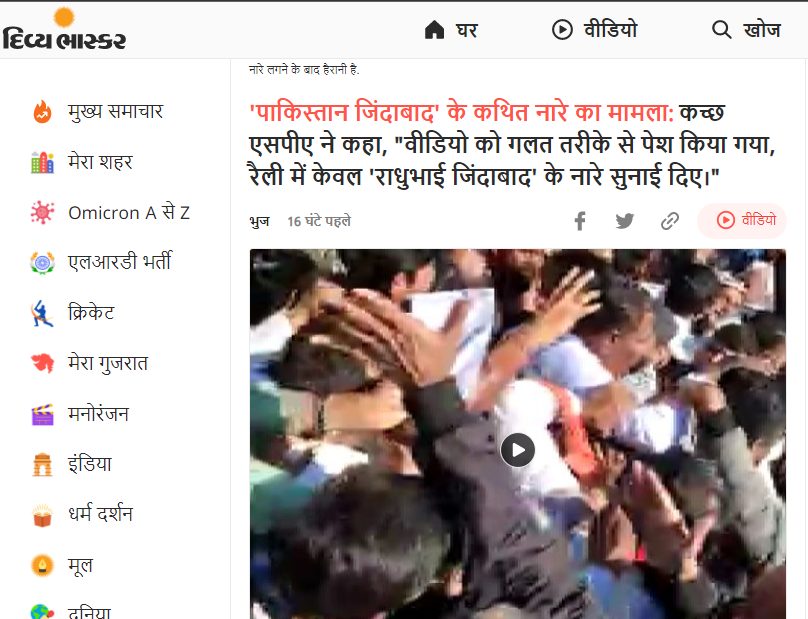This screenshot has height=619, width=808.
Task: Open the क्रिकेट section icon
Action: [x=42, y=313]
